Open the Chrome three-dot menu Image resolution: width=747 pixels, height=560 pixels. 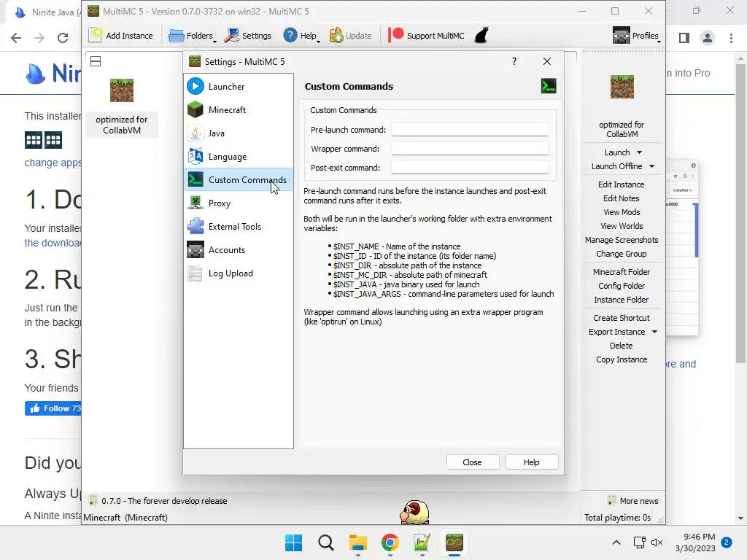(731, 38)
